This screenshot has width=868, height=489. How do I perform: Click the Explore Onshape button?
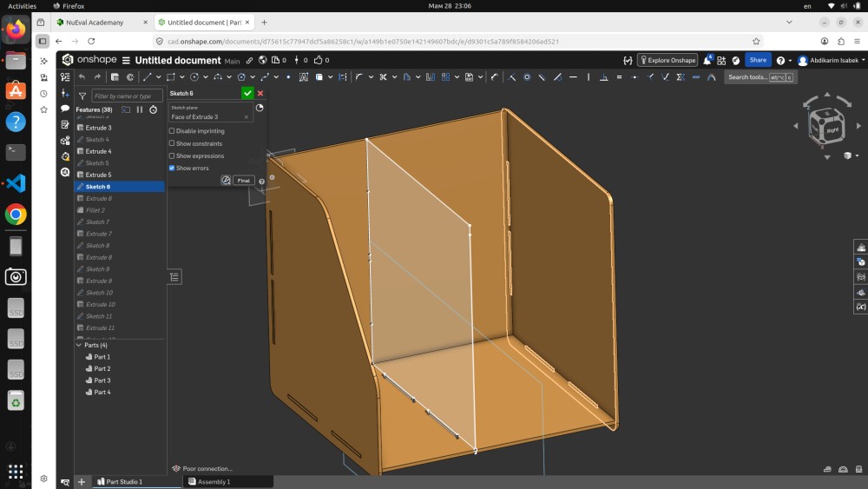click(x=667, y=60)
